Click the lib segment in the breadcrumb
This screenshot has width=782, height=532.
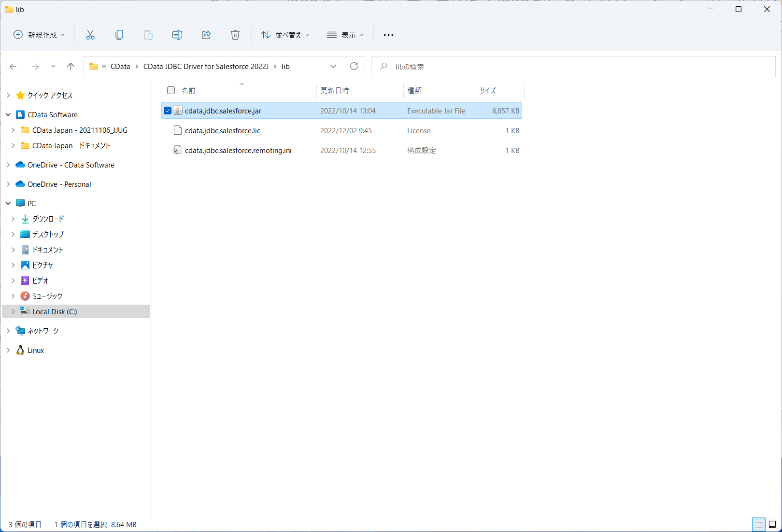285,67
